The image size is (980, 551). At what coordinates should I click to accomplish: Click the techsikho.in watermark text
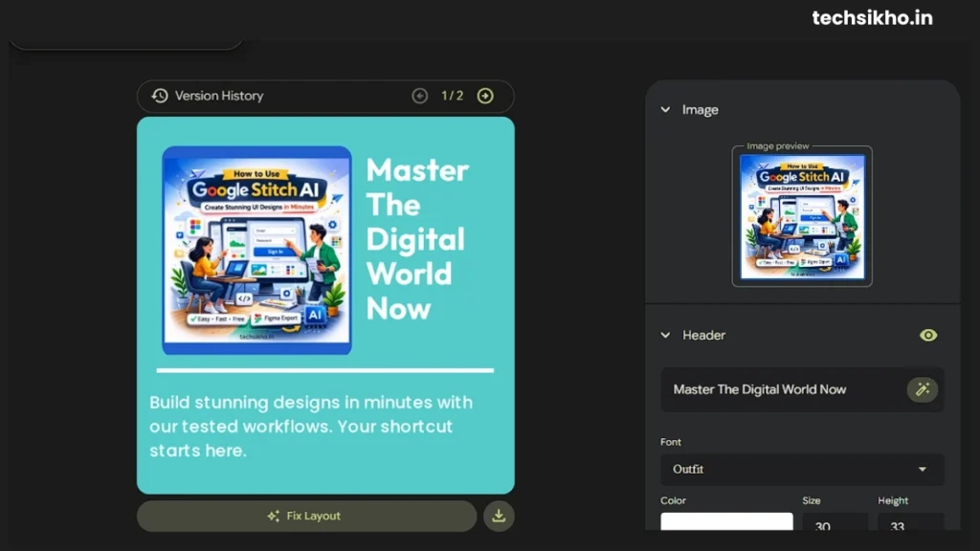point(871,17)
